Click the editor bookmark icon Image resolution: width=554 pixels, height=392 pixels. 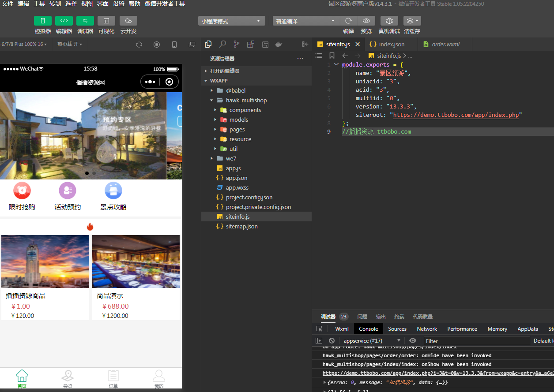[x=332, y=56]
